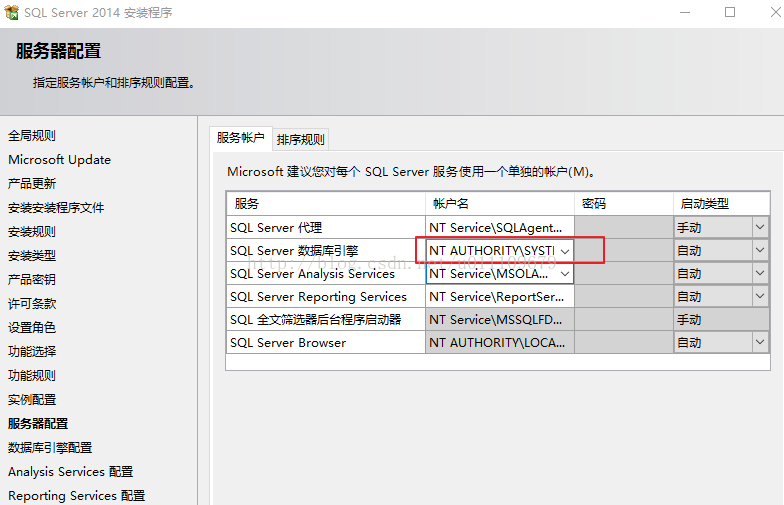Minimize the SQL Server 2014 setup window
Image resolution: width=784 pixels, height=505 pixels.
[x=685, y=12]
